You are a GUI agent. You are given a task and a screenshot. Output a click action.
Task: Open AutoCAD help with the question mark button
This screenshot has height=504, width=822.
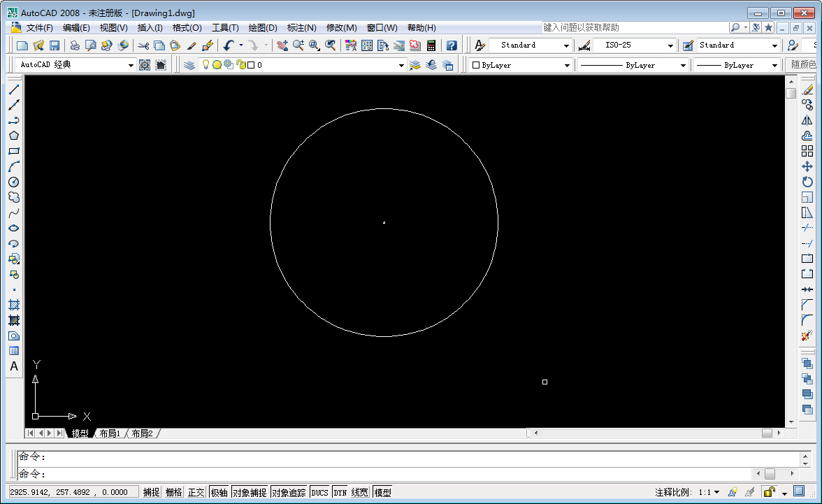coord(451,44)
